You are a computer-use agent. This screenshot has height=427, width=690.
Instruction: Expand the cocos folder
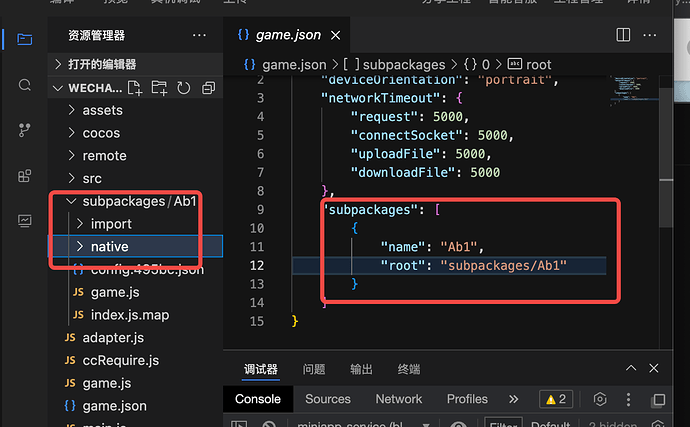click(135, 133)
